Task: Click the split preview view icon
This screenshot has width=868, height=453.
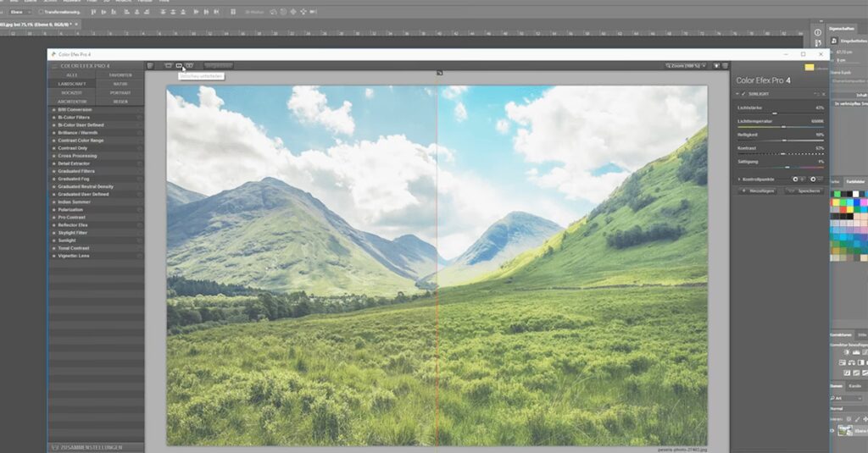Action: pyautogui.click(x=179, y=65)
